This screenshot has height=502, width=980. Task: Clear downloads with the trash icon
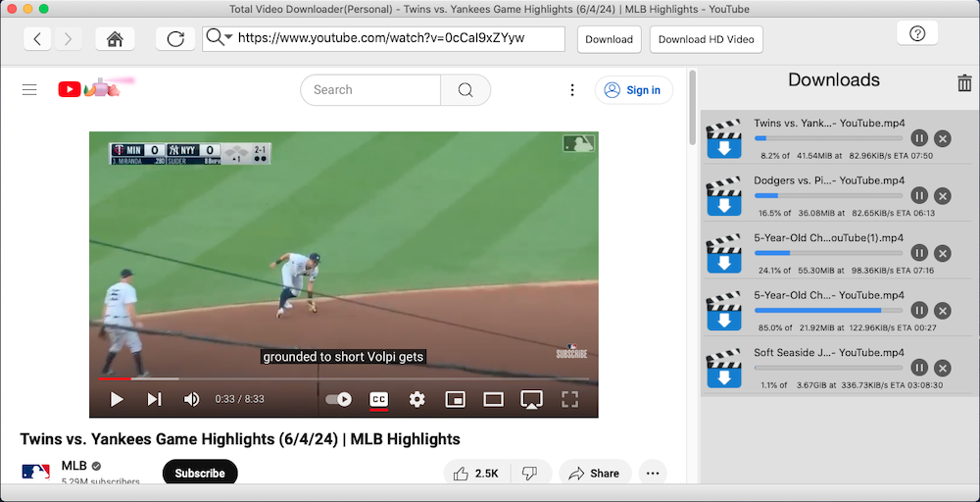click(965, 83)
